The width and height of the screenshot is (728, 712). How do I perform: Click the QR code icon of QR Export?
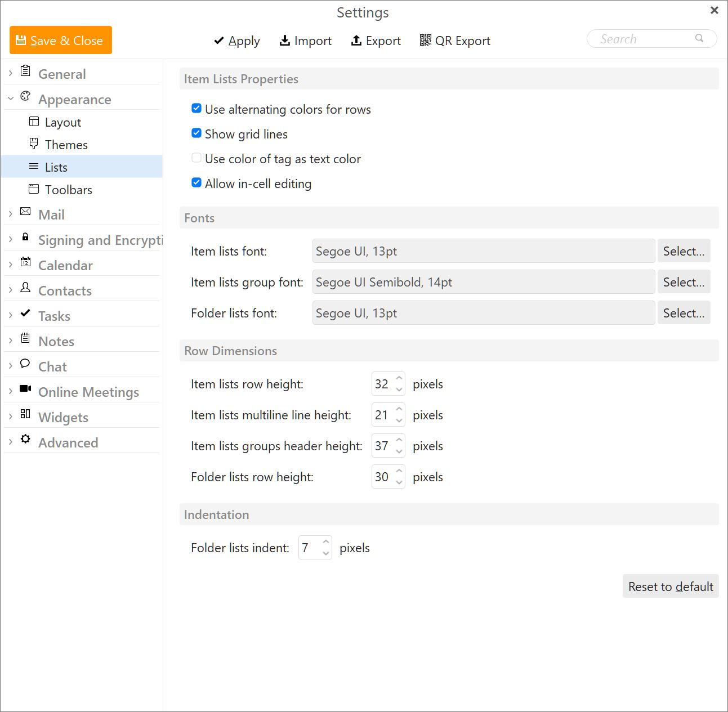[426, 40]
